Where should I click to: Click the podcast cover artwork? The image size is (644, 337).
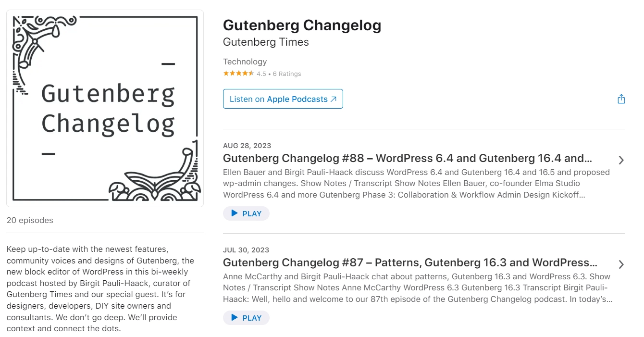(105, 108)
